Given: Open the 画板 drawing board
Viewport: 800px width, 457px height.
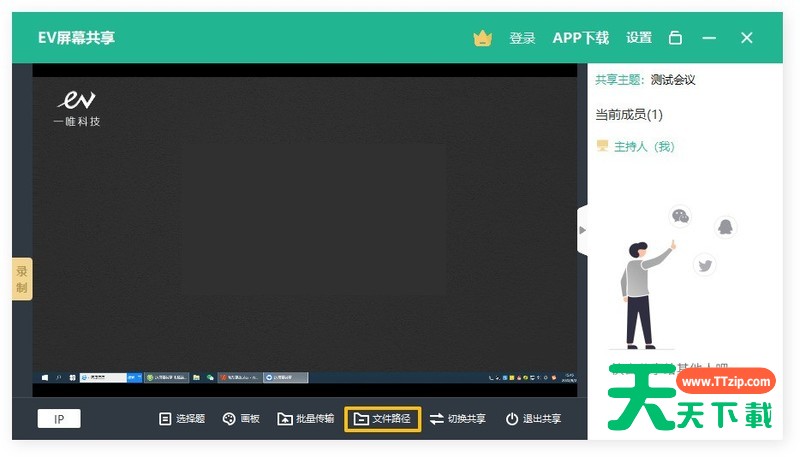Looking at the screenshot, I should point(241,419).
